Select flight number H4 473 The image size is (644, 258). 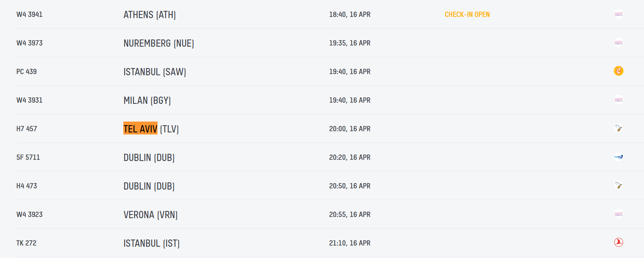tap(27, 186)
